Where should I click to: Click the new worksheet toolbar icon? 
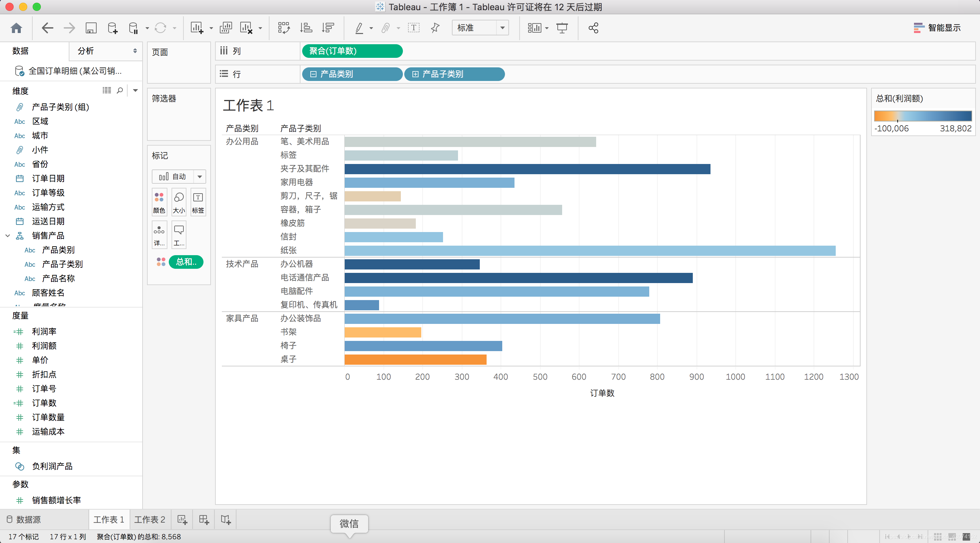point(197,28)
